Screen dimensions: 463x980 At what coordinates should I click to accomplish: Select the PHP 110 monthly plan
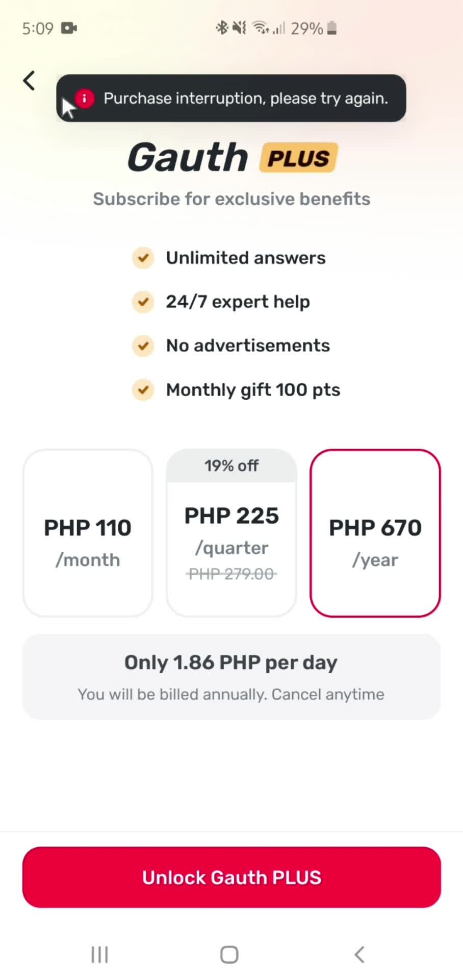click(x=88, y=533)
